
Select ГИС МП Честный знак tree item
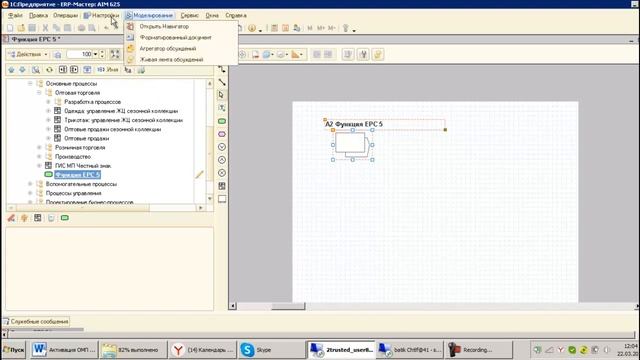click(83, 166)
